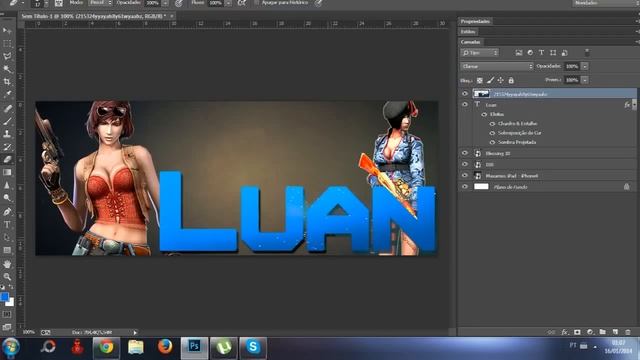Toggle Quick Mask mode icon
Viewport: 640px width, 360px height.
[7, 314]
